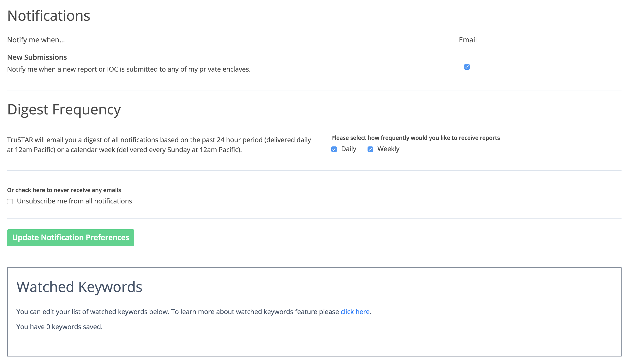Select the Digest Frequency heading
The image size is (630, 364).
pos(64,110)
